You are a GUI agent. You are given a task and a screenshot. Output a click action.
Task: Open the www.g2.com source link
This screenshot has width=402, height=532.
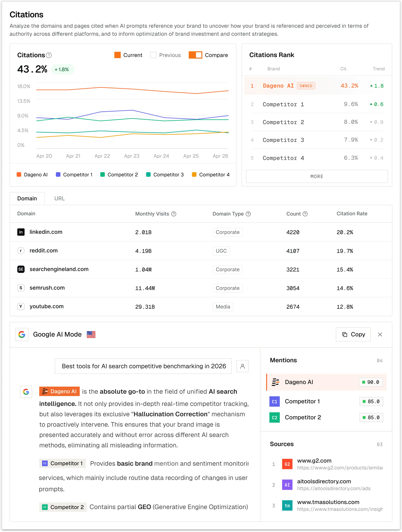click(x=314, y=461)
